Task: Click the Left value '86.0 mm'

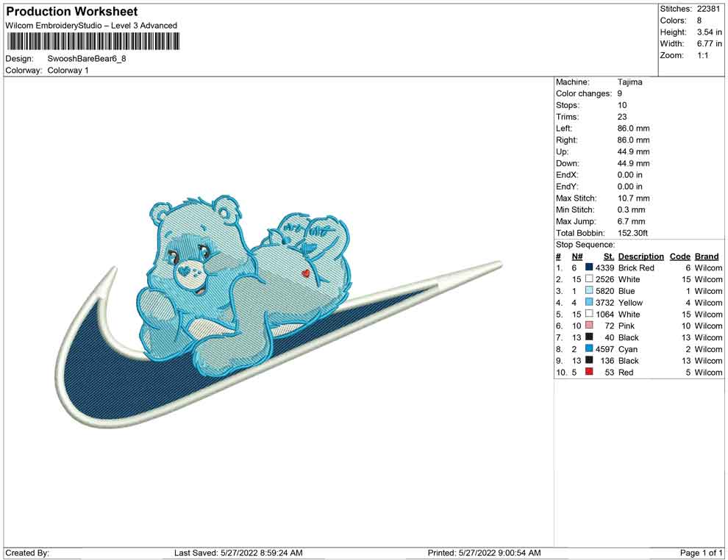Action: click(x=634, y=129)
